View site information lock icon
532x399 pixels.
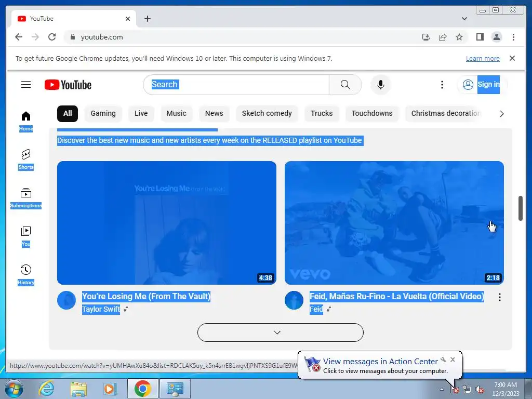[72, 37]
